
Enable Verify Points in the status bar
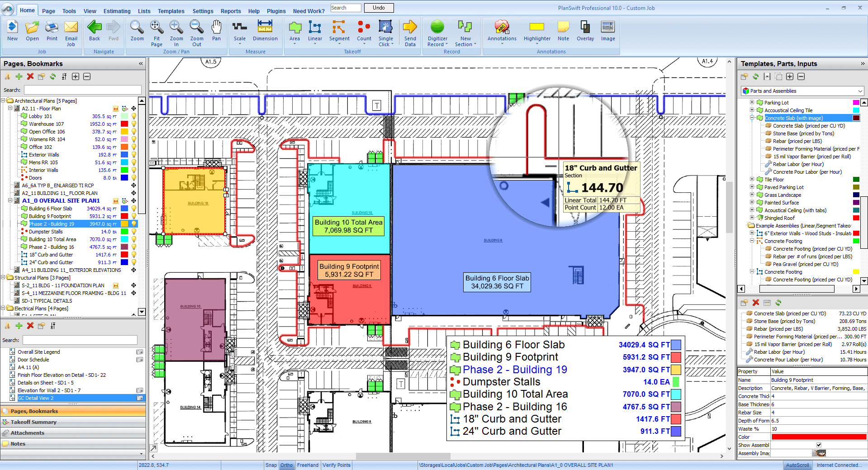(x=337, y=465)
